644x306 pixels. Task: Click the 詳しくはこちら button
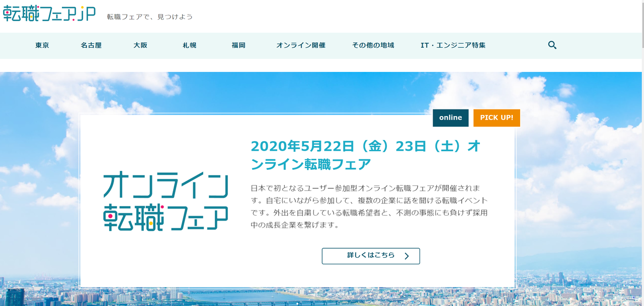tap(371, 256)
